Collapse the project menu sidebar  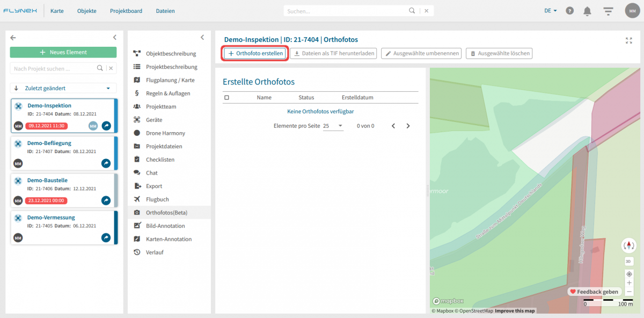click(202, 38)
